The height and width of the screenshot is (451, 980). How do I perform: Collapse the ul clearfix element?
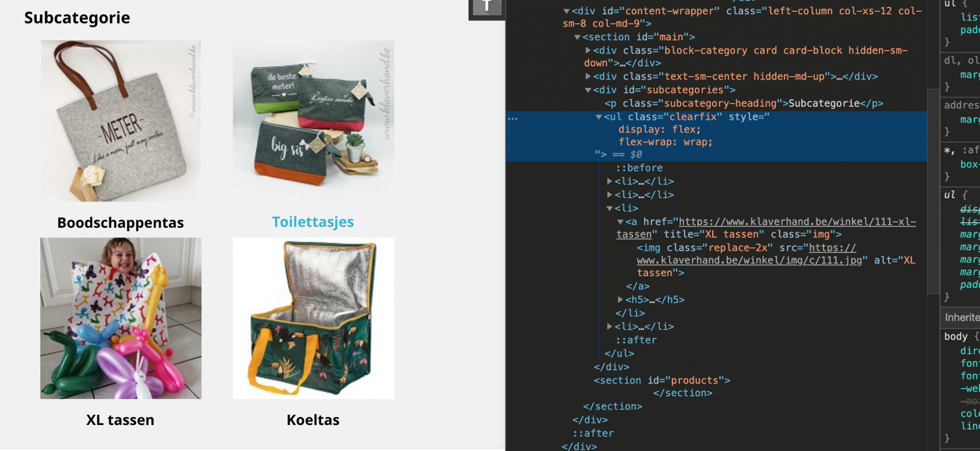pos(599,117)
